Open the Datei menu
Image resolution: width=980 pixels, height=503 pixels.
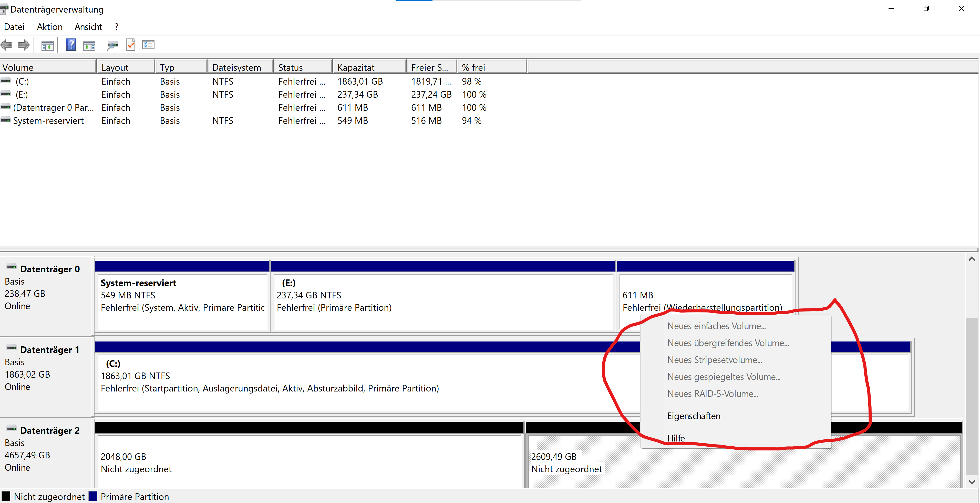(14, 27)
